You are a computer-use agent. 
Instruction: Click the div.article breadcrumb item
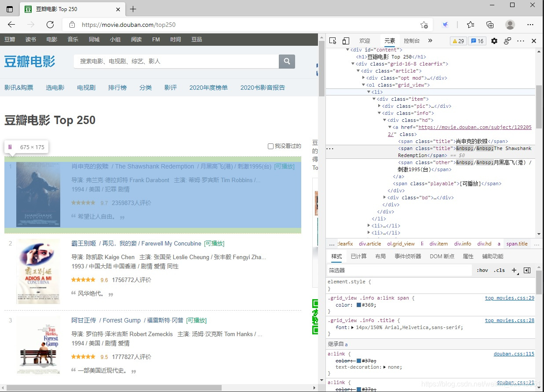click(370, 244)
